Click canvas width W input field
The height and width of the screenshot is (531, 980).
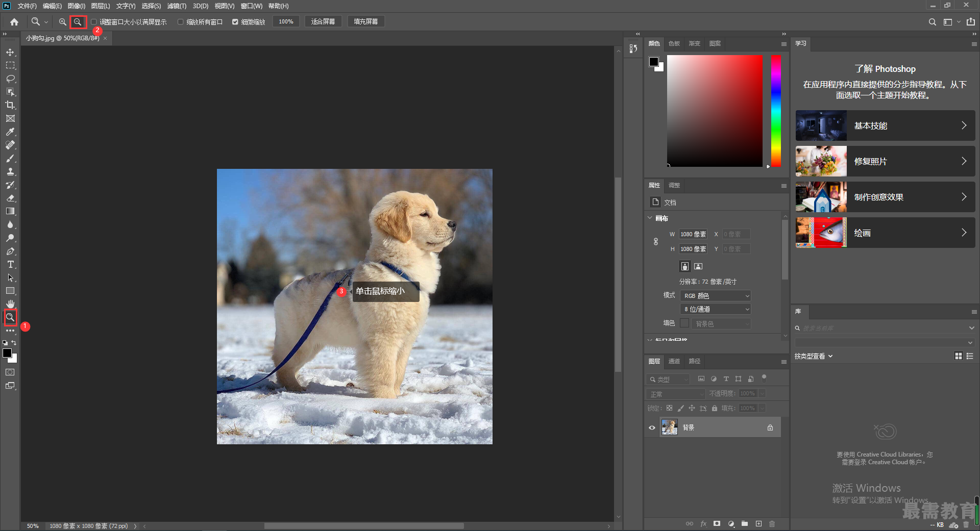[x=693, y=234]
